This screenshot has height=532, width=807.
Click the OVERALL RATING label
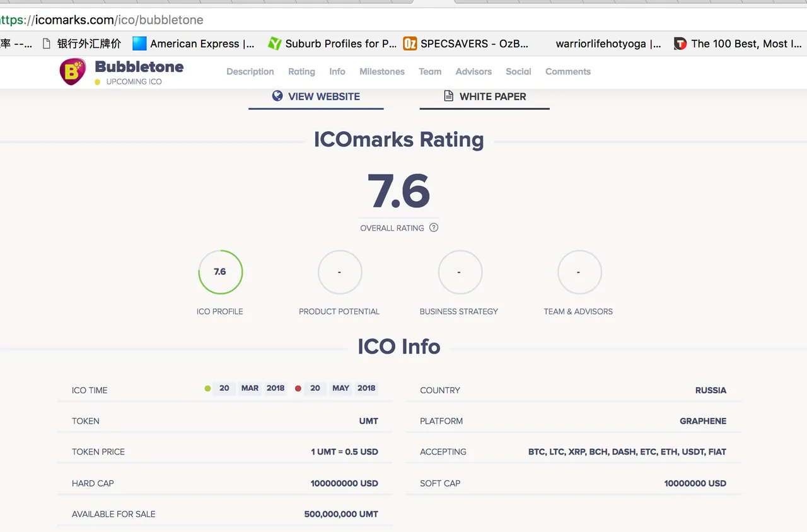pos(392,228)
